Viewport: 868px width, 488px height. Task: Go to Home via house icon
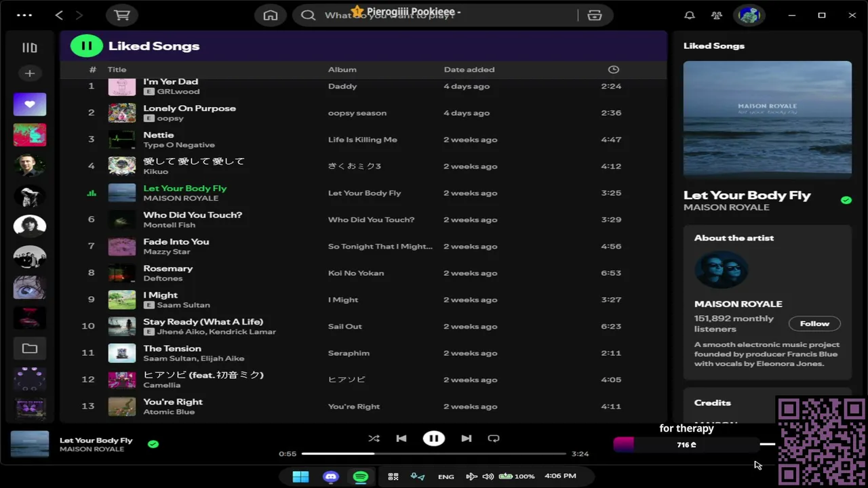(x=271, y=15)
